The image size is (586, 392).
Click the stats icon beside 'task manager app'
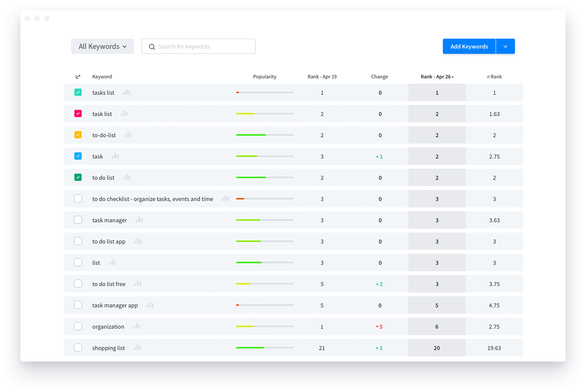click(x=150, y=305)
